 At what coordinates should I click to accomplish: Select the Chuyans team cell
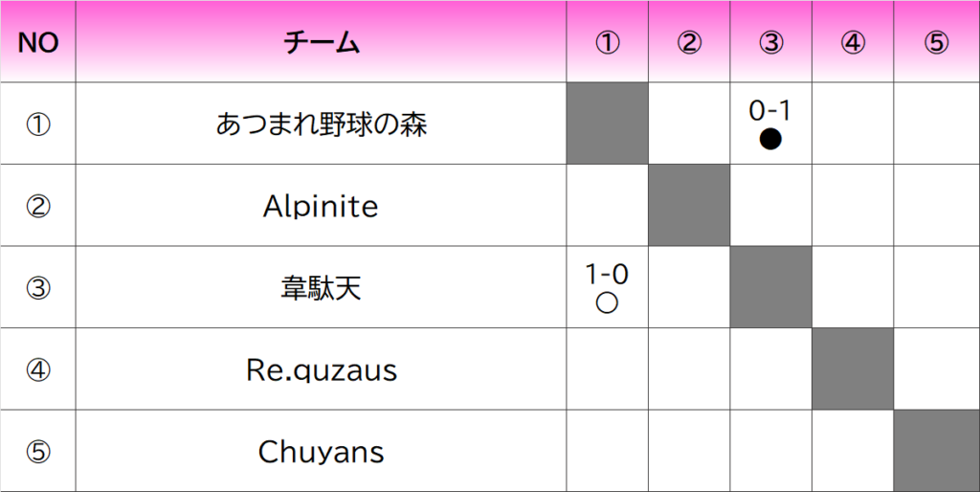[x=321, y=451]
